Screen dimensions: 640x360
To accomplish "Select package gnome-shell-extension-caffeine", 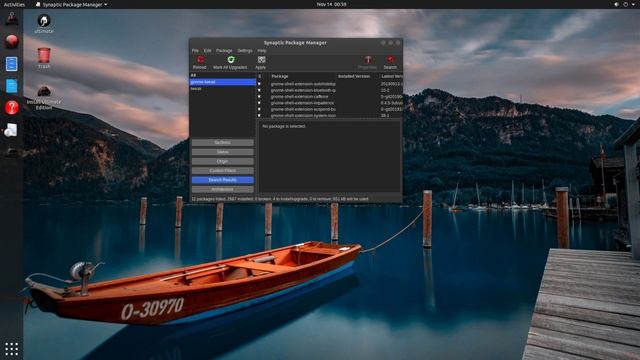I will click(299, 97).
